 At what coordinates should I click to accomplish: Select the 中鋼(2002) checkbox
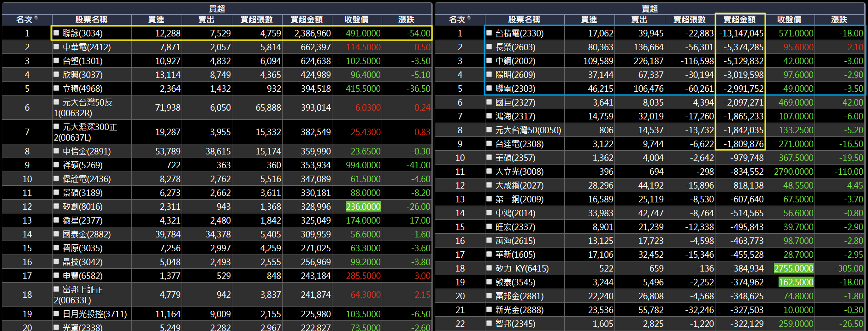pyautogui.click(x=489, y=60)
